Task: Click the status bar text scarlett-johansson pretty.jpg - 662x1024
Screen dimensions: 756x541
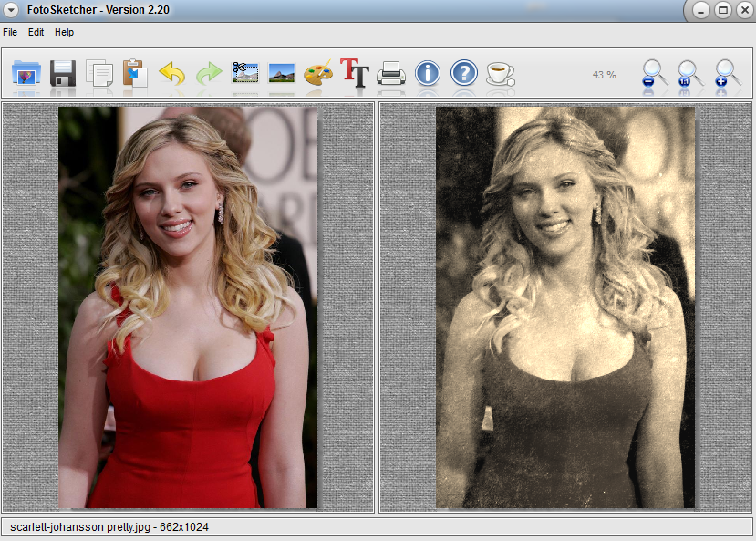Action: 109,527
